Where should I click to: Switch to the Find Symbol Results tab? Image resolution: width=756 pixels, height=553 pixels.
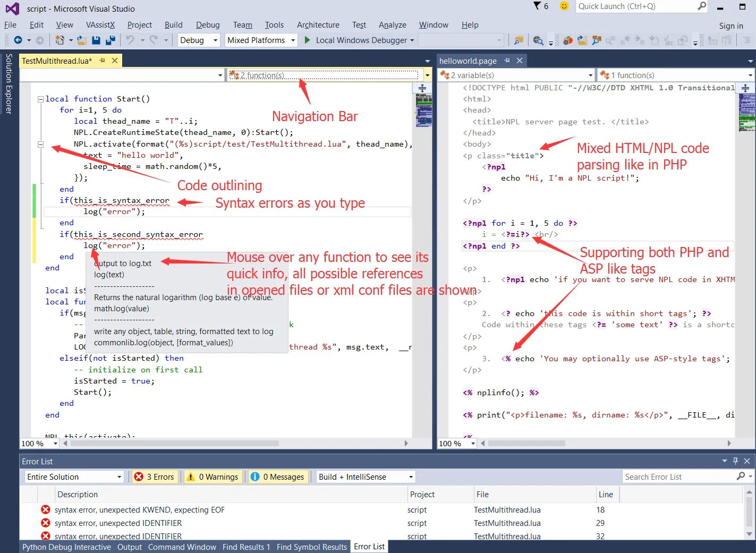click(312, 547)
